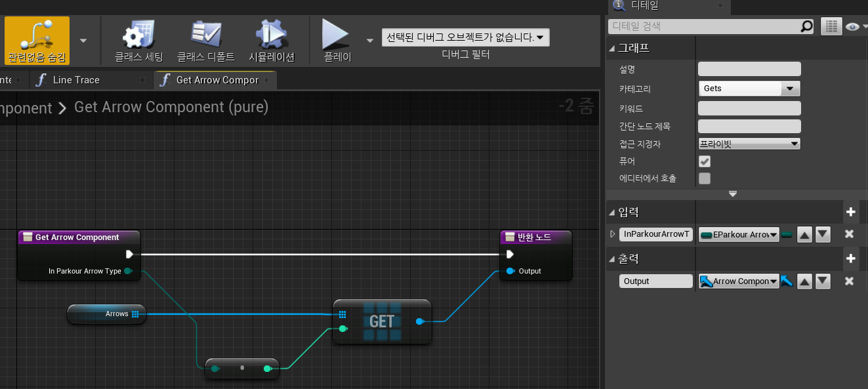Collapse the Graph (그래프) section

coord(613,48)
